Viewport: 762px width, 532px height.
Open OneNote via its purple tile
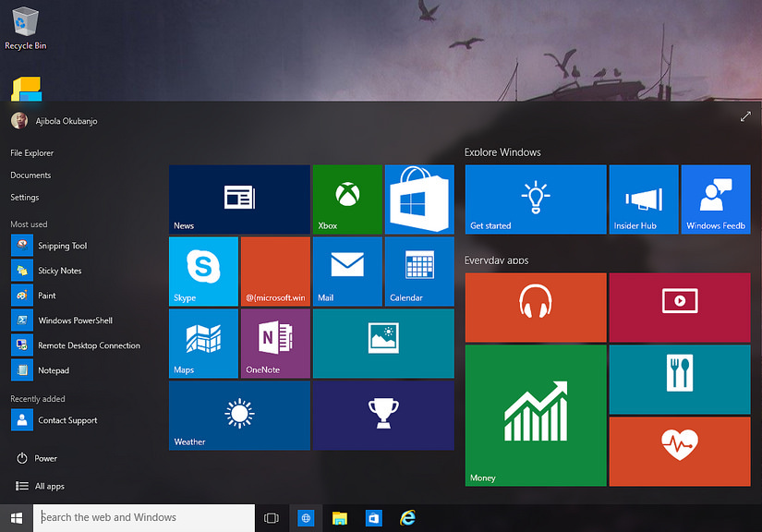[x=274, y=344]
